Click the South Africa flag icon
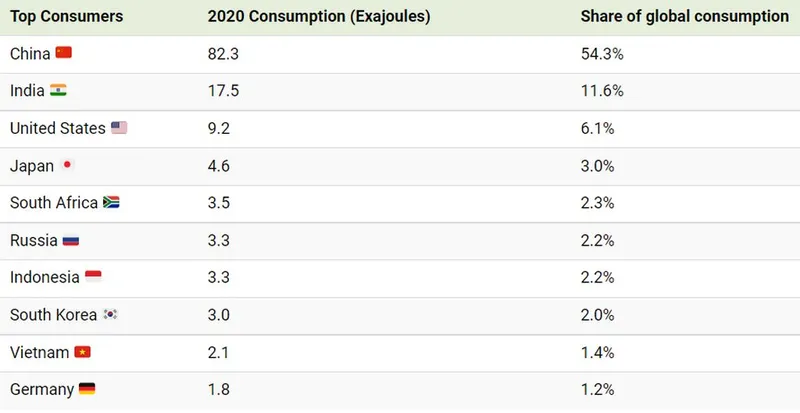This screenshot has width=800, height=413. [x=111, y=203]
